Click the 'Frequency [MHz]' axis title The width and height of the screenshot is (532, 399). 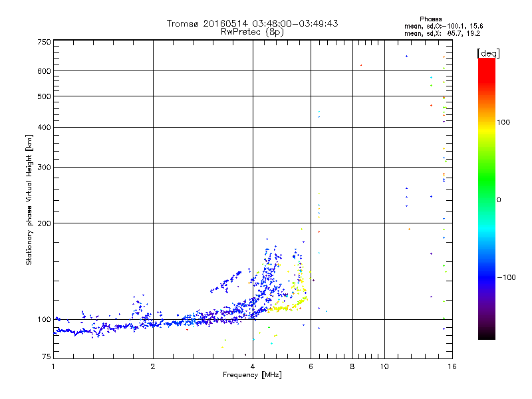(x=252, y=375)
